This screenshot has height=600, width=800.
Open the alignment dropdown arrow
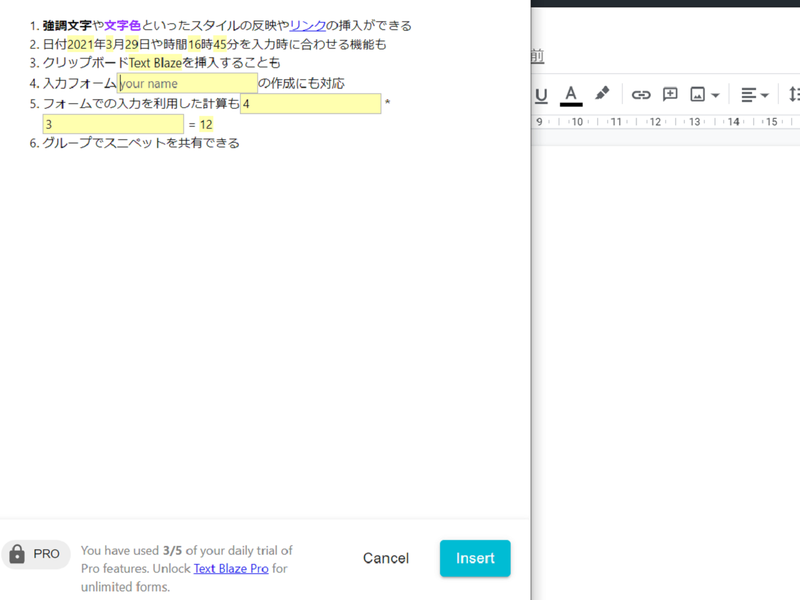(x=763, y=94)
